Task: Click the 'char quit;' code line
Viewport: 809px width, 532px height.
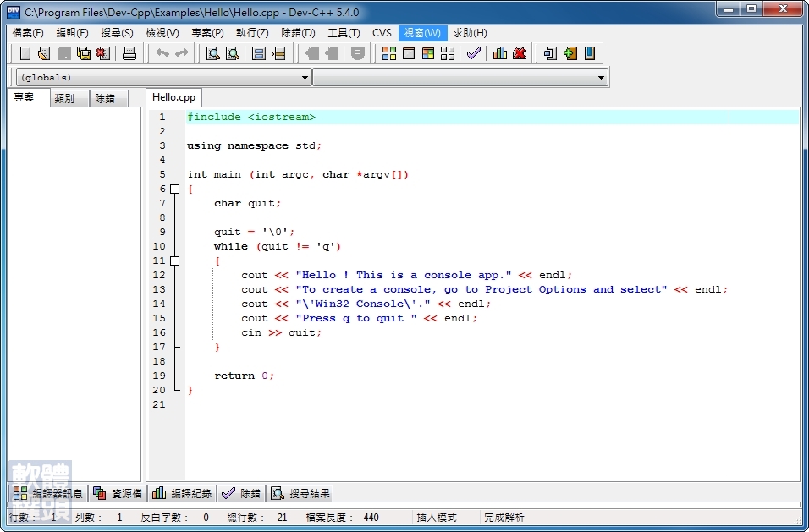Action: point(248,204)
